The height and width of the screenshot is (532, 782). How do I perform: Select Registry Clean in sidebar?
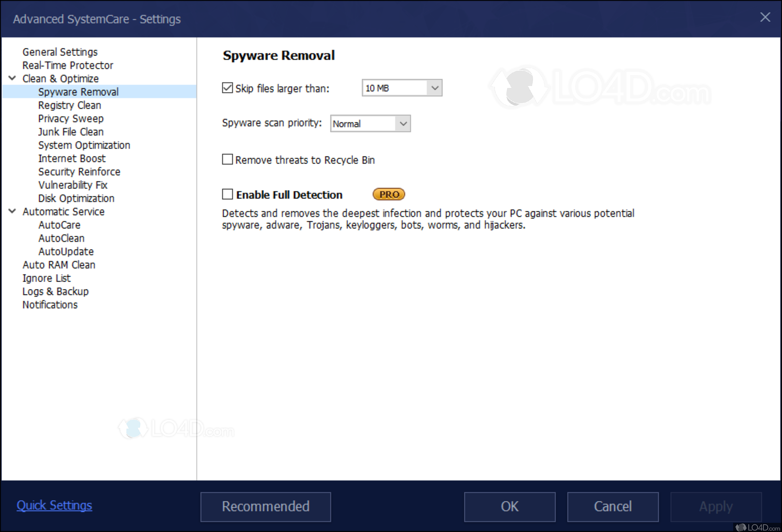tap(69, 105)
